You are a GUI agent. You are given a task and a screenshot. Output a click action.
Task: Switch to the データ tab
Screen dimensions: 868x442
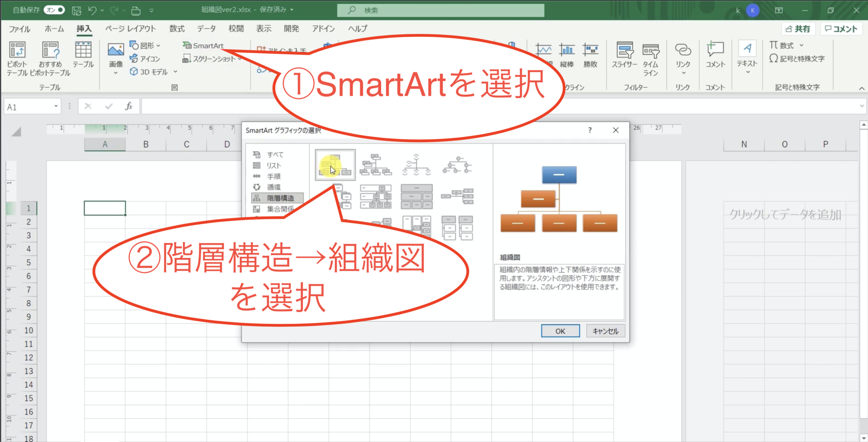[206, 29]
